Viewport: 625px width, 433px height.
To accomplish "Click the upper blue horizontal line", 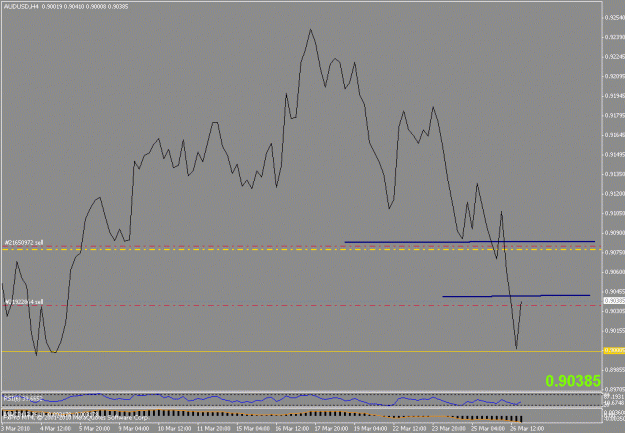I will [470, 242].
